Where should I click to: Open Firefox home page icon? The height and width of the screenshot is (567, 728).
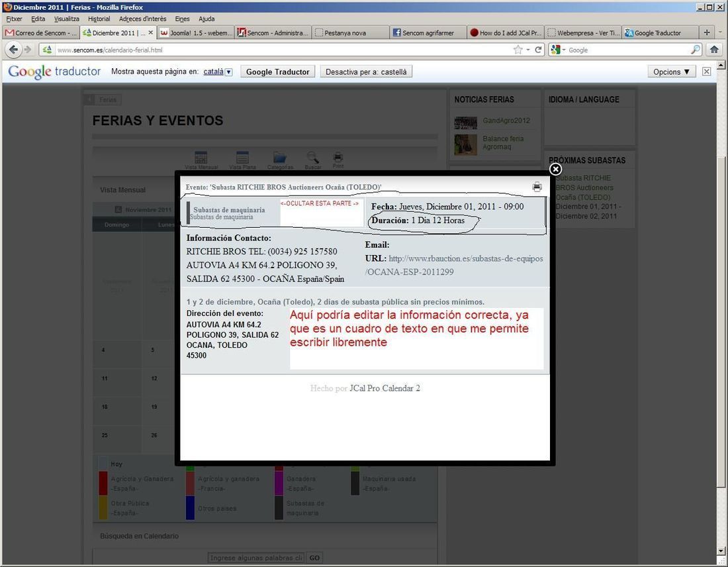click(714, 49)
